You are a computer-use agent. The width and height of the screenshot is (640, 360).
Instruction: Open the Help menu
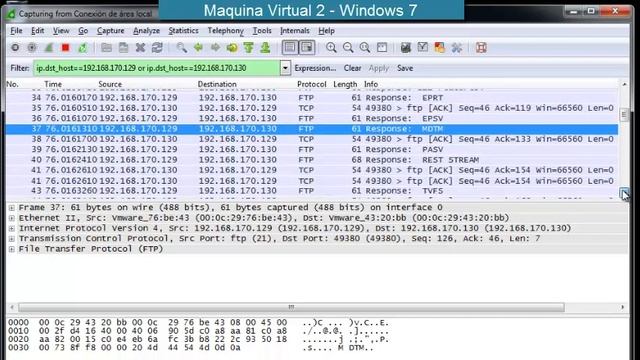click(x=326, y=31)
